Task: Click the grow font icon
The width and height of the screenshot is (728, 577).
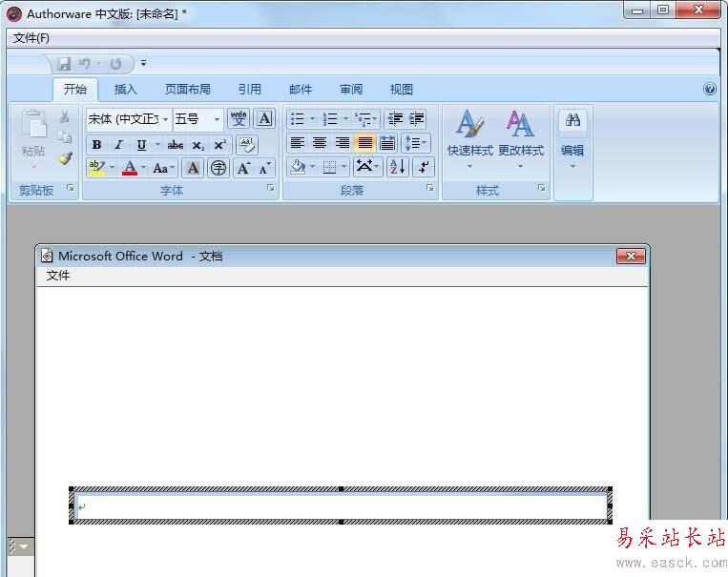Action: 243,168
